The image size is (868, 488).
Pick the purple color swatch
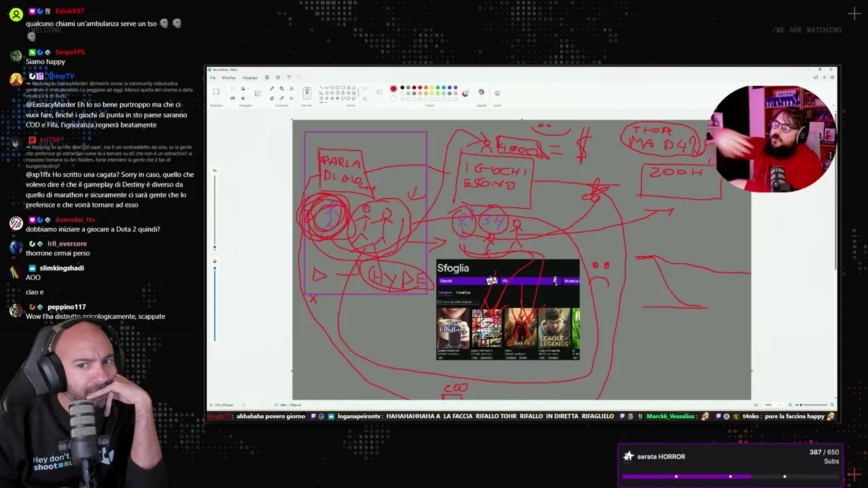[x=456, y=87]
